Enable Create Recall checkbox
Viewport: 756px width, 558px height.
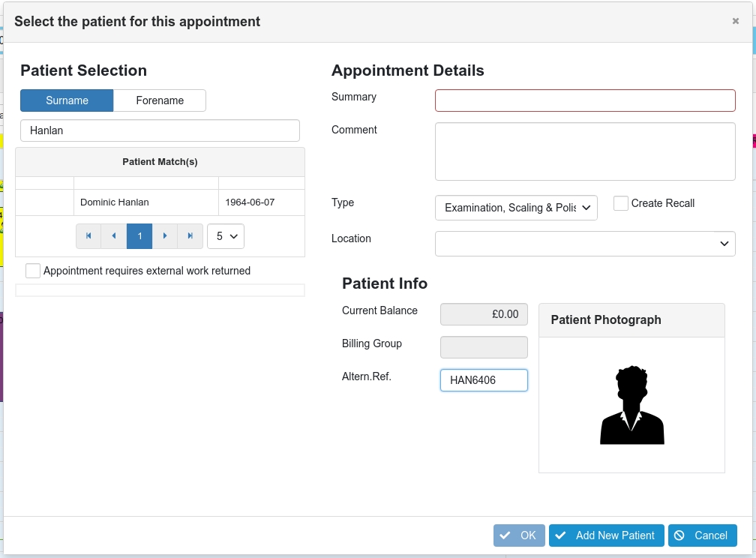(x=620, y=203)
